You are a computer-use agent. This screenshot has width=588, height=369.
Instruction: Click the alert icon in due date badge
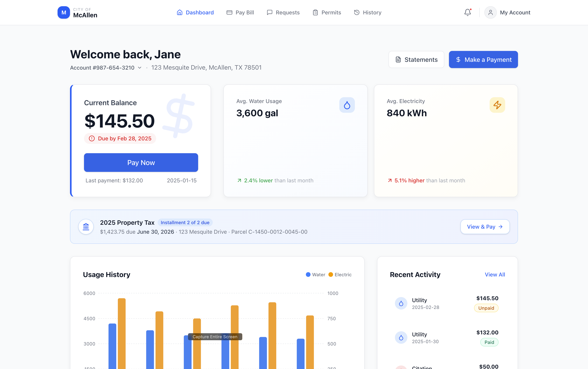click(x=92, y=139)
